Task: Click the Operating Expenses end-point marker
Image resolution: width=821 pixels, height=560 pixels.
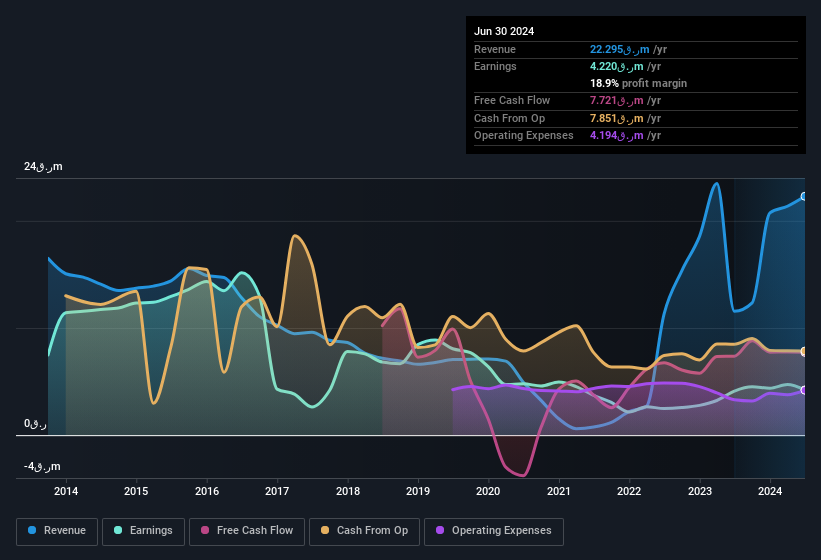Action: (804, 390)
